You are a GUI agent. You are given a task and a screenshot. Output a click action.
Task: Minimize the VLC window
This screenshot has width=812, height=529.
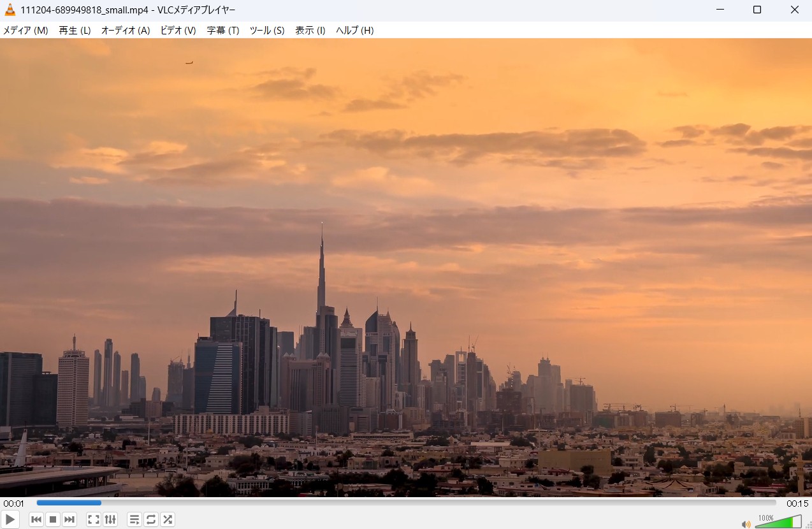click(x=720, y=10)
